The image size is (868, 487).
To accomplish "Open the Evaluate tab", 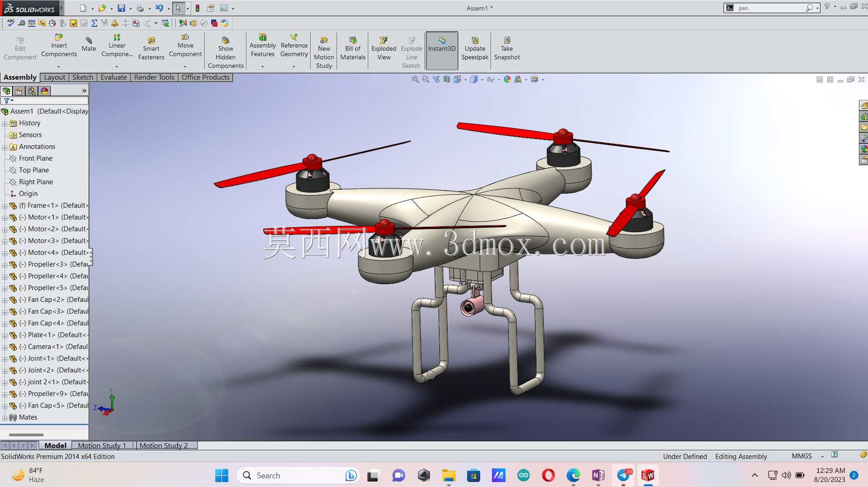I will click(114, 77).
